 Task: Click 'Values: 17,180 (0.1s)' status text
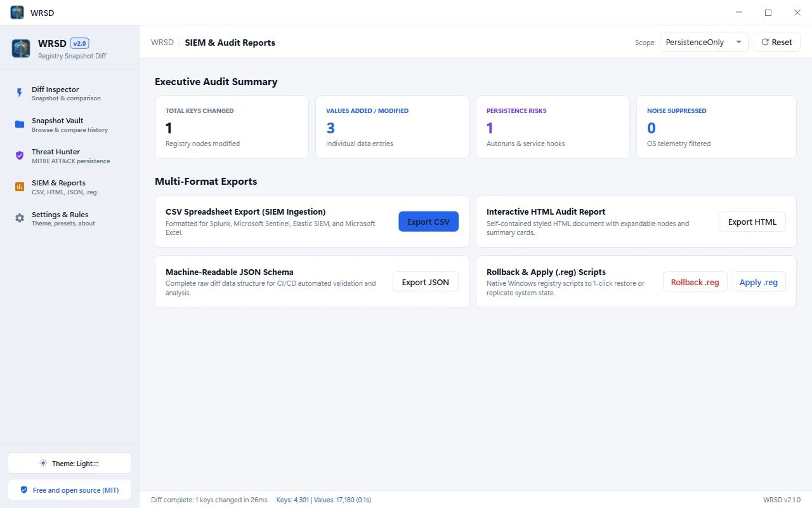[x=343, y=500]
